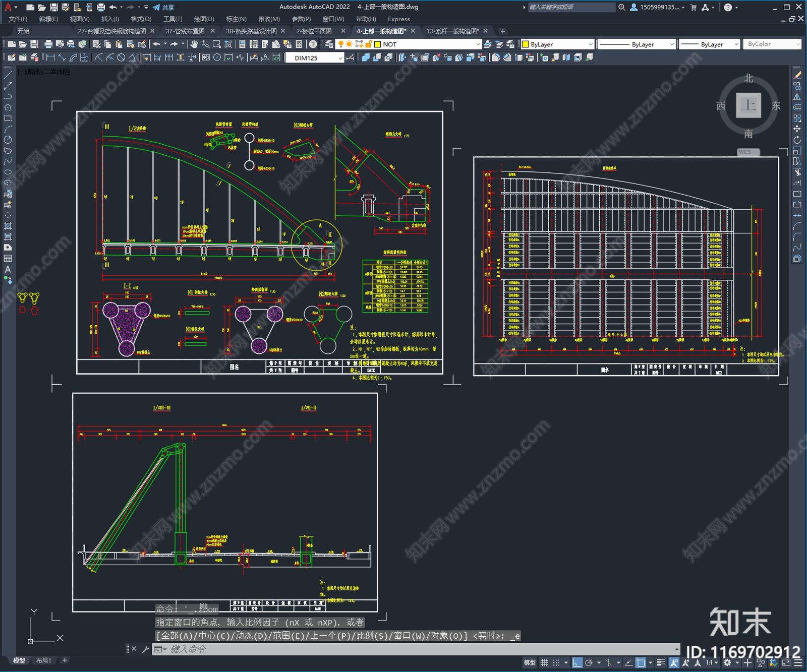Select the Linear dimension tool icon
The image size is (807, 672).
(50, 57)
